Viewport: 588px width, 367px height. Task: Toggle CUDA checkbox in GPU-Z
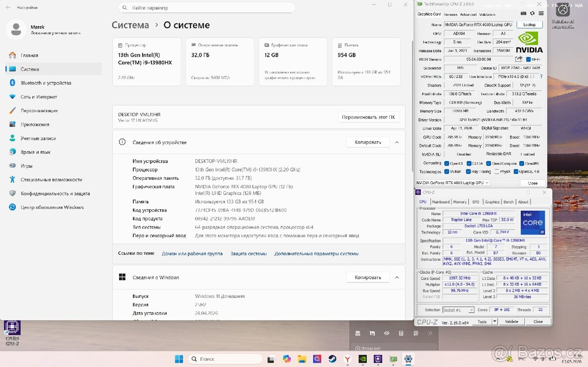click(468, 163)
